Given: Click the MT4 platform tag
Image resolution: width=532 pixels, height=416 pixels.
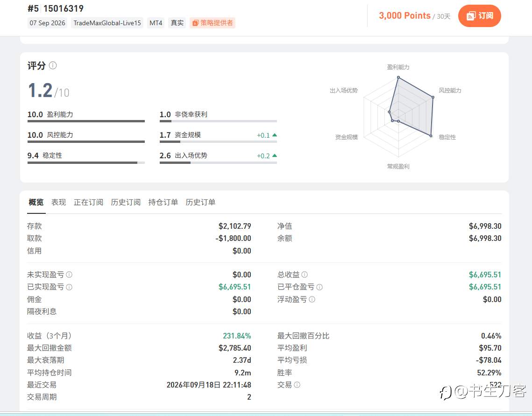Looking at the screenshot, I should [156, 23].
